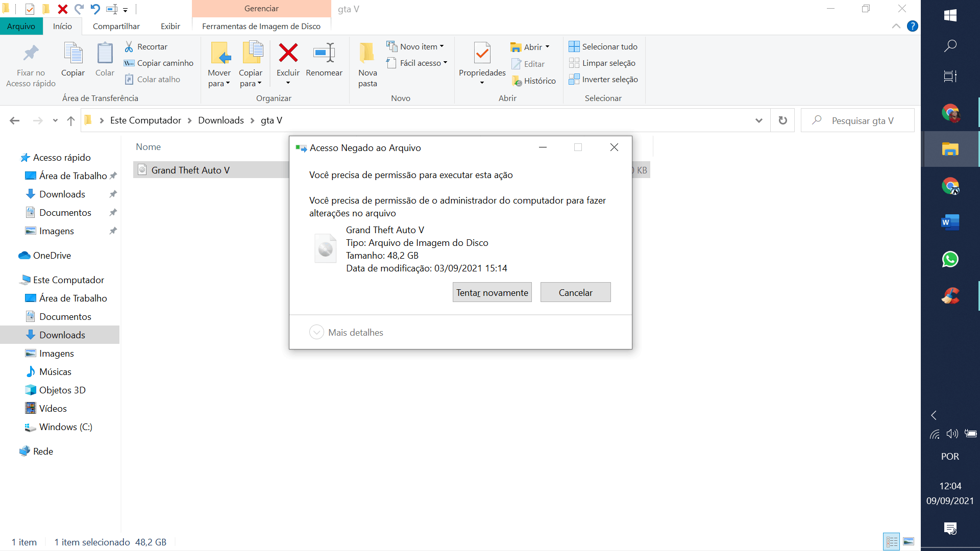Switch to the Compartilhar tab

pos(116,26)
